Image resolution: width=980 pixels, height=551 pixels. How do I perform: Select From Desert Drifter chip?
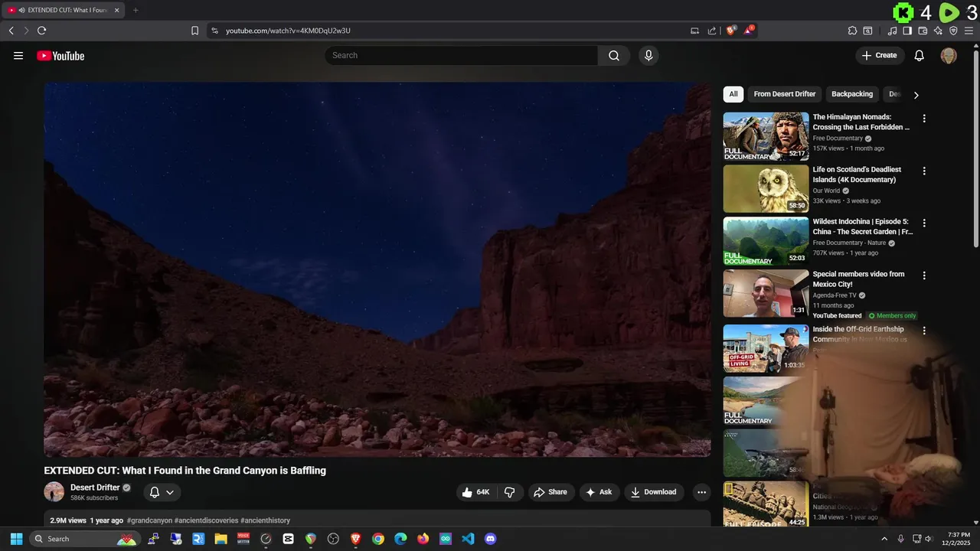[785, 94]
